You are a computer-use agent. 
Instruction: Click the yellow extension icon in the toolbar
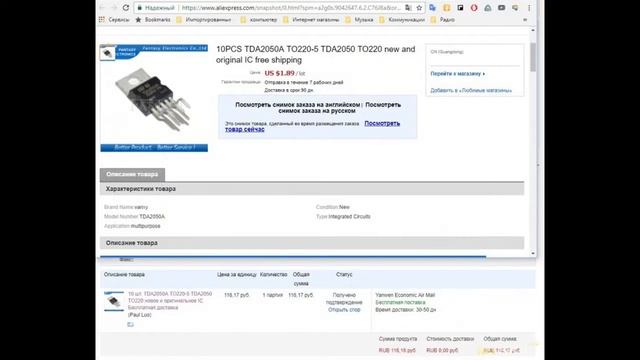click(x=447, y=8)
